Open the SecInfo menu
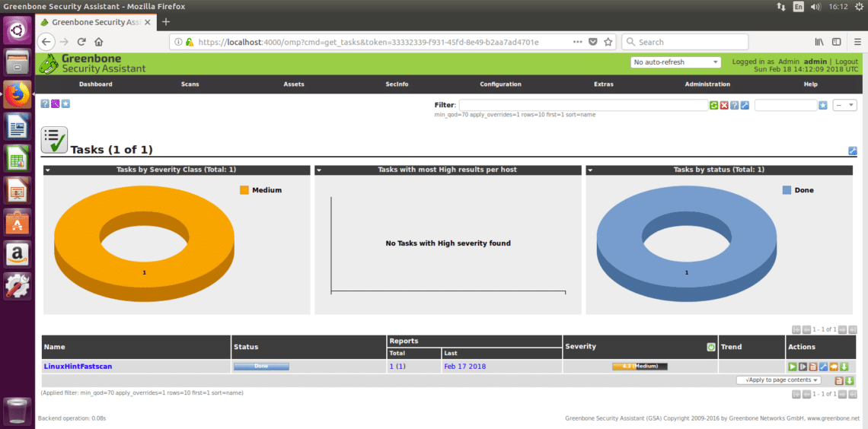 coord(397,84)
